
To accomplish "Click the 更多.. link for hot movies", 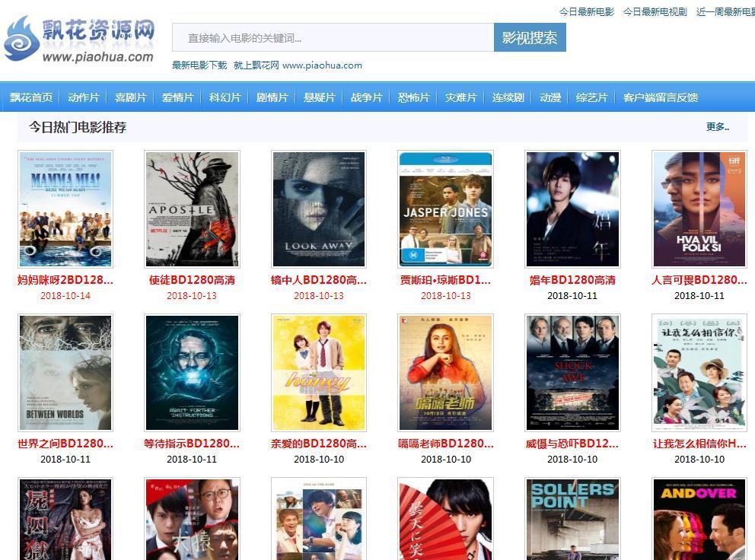I will (x=717, y=127).
